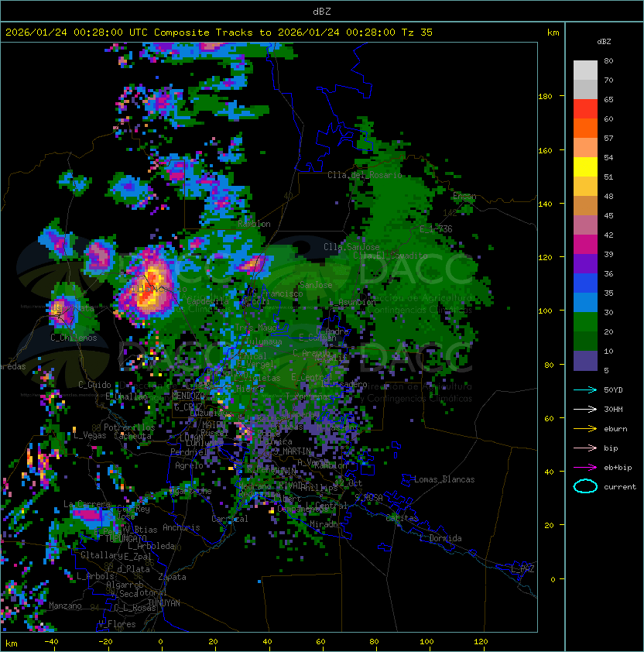Pick the topmost light gray legend swatch
This screenshot has width=644, height=652.
(x=585, y=70)
